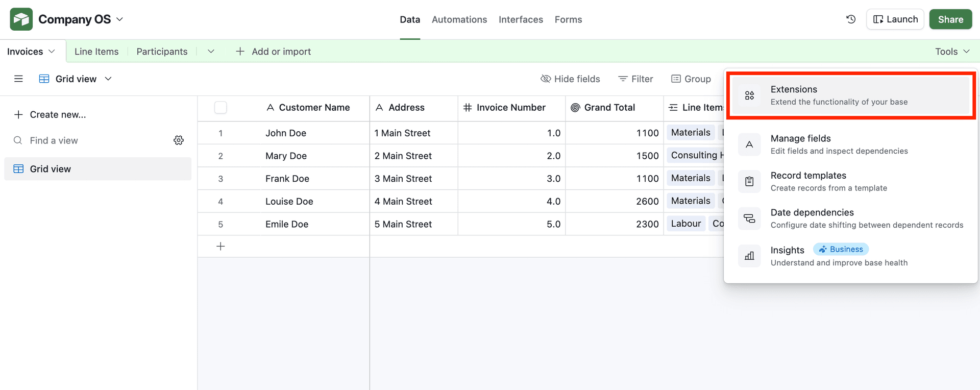The image size is (980, 390).
Task: Select row number 4
Action: (x=220, y=202)
